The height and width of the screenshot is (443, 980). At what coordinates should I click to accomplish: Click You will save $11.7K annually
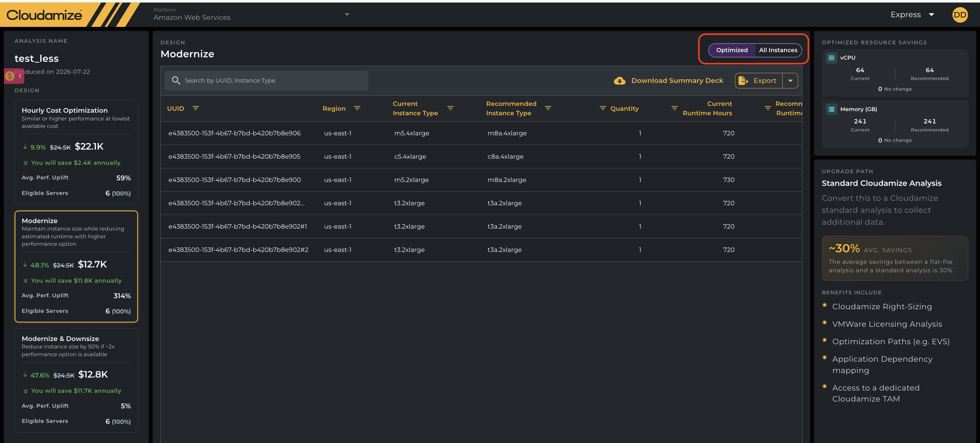tap(76, 391)
